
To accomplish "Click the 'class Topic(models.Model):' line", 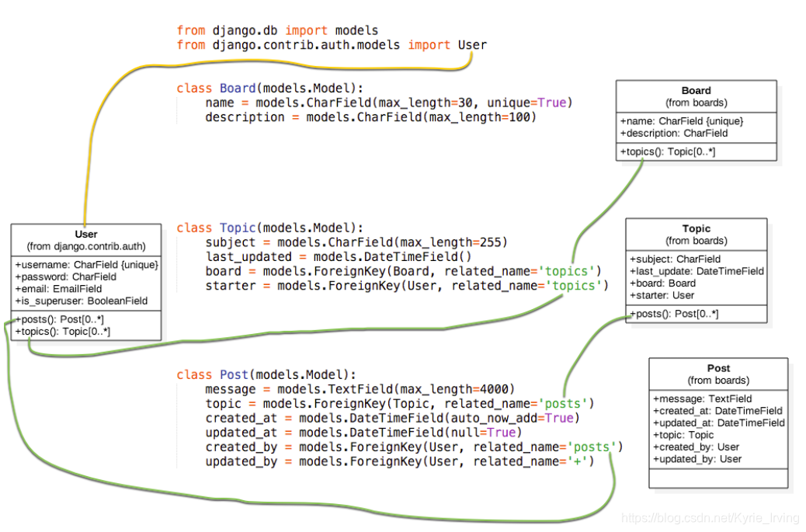I will pos(270,228).
